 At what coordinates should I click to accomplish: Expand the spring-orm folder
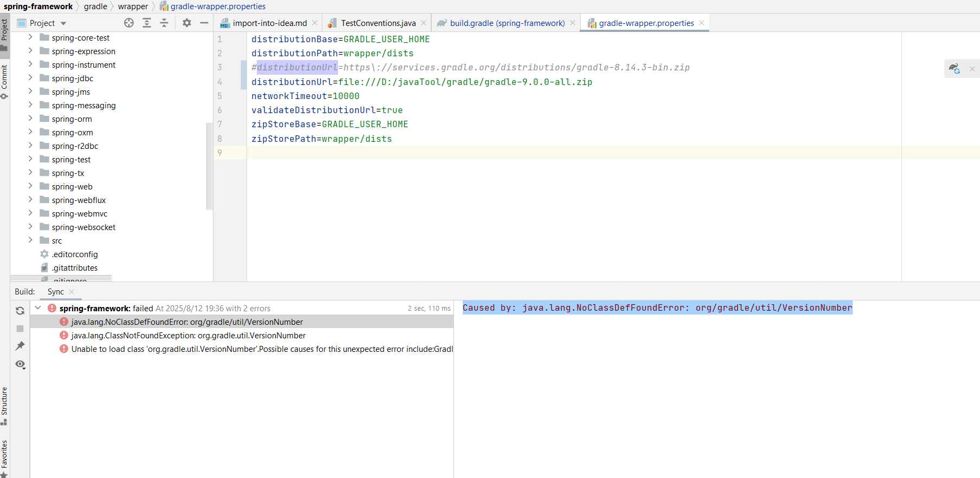30,119
